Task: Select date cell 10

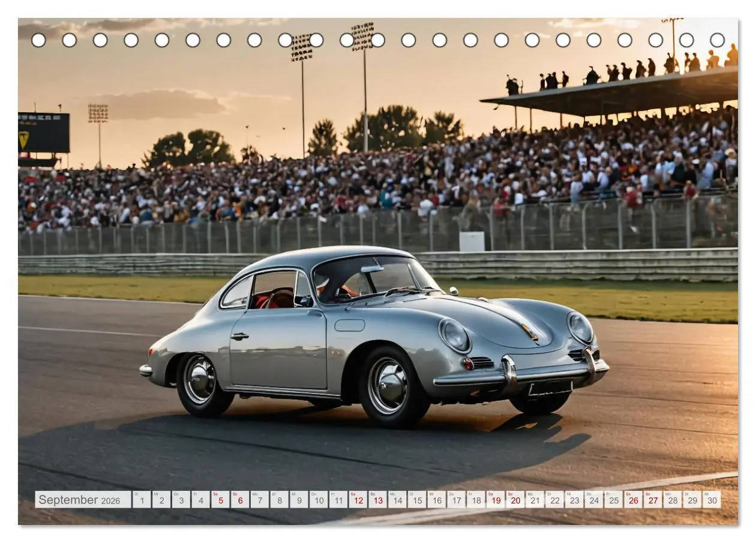Action: point(319,500)
